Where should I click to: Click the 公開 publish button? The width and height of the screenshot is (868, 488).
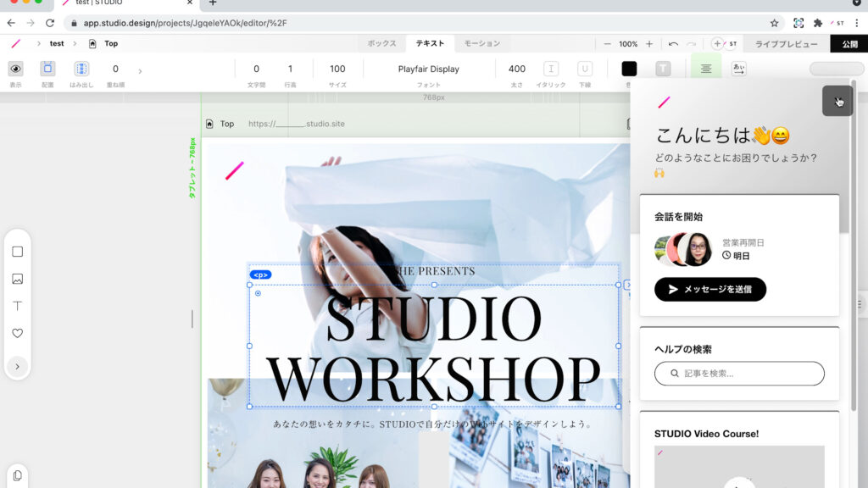pyautogui.click(x=849, y=44)
